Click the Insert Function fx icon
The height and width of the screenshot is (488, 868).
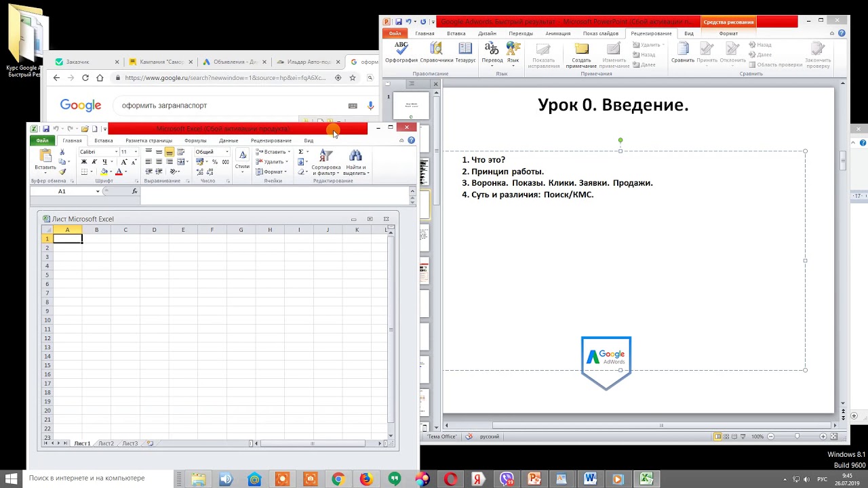pos(134,192)
